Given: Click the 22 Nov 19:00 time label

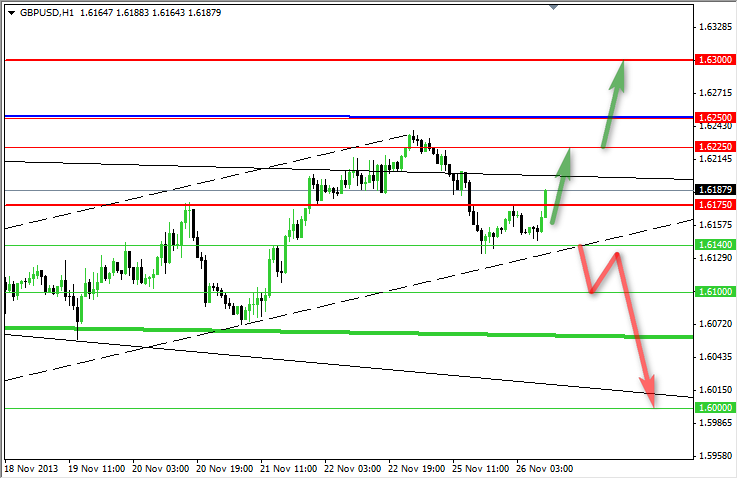Looking at the screenshot, I should coord(417,469).
